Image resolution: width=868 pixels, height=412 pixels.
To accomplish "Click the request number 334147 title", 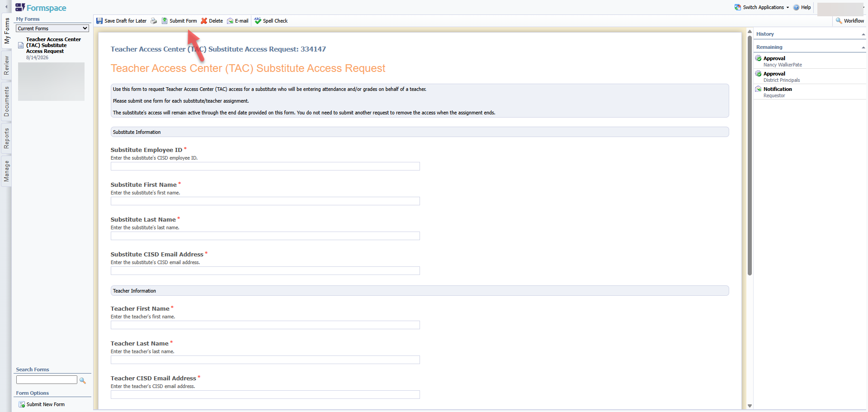I will [x=218, y=49].
